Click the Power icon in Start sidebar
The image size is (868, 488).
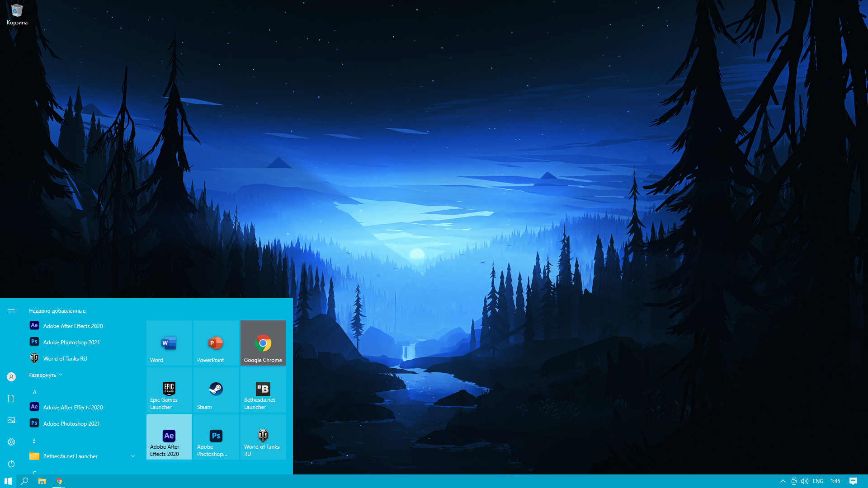point(11,464)
